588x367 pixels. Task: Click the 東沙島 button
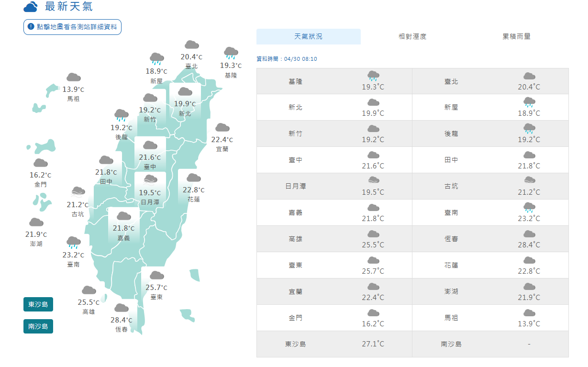(x=38, y=304)
